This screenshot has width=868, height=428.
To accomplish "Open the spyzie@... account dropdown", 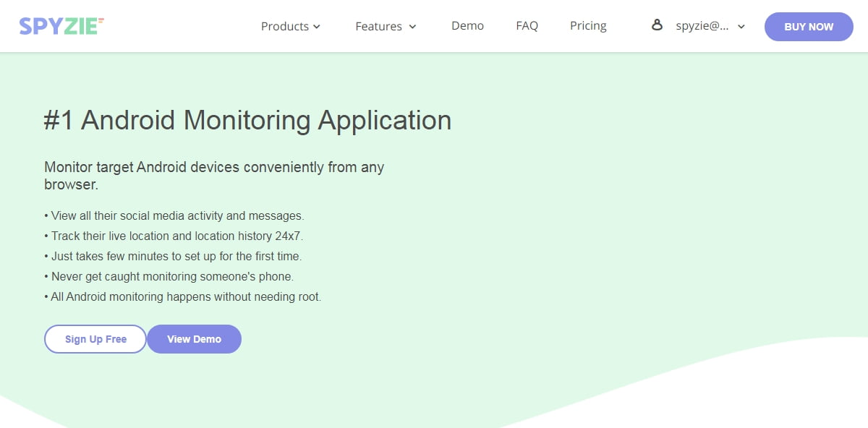I will (x=710, y=26).
